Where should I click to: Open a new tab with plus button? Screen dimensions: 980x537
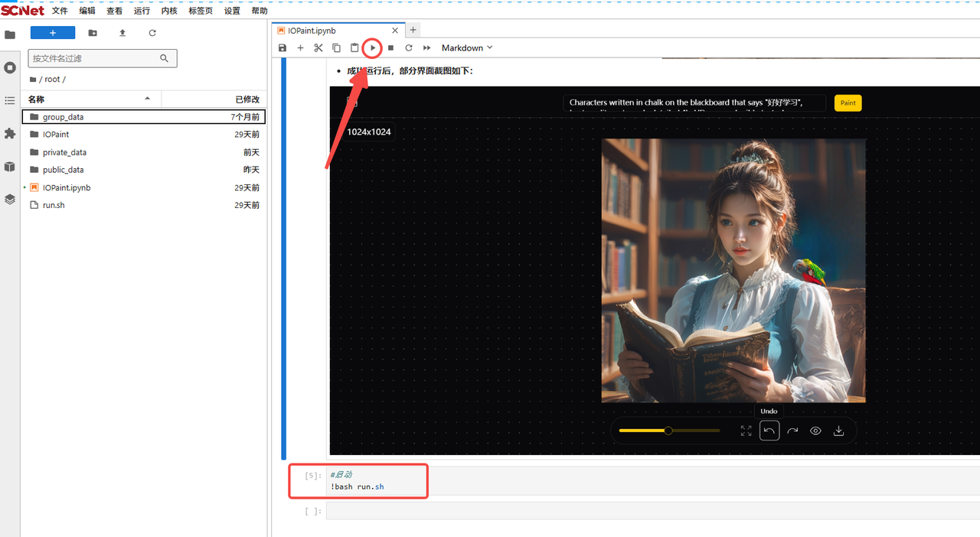413,30
